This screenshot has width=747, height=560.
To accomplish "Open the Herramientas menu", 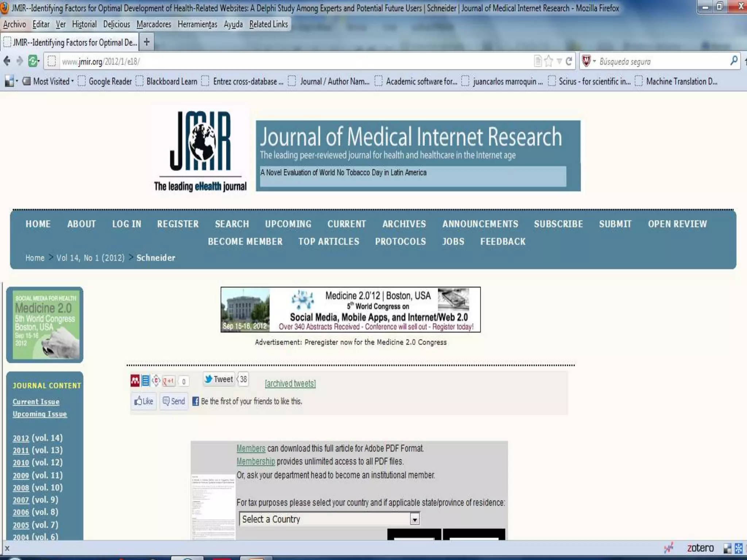I will (x=197, y=24).
